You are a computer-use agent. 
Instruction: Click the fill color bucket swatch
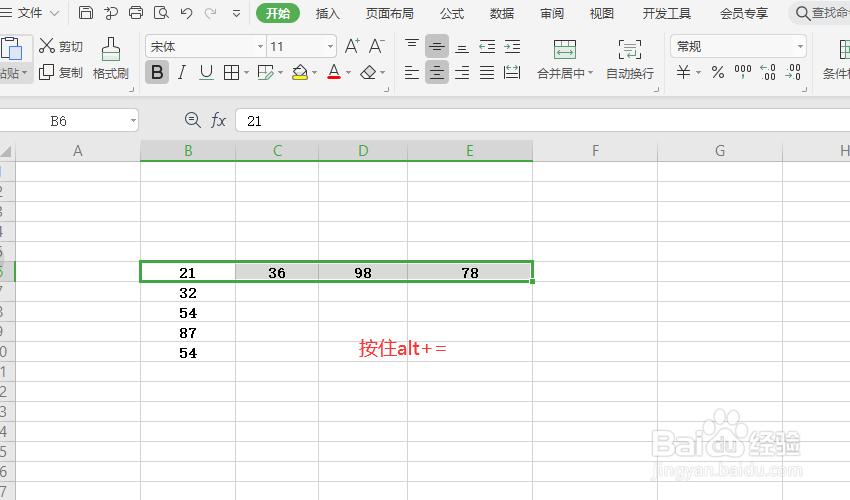tap(300, 72)
